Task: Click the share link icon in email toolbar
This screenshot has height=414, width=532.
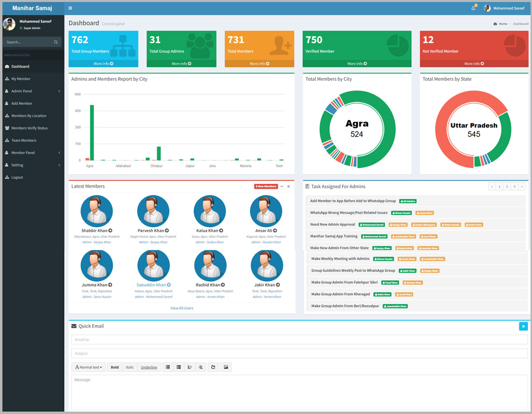Action: tap(214, 368)
